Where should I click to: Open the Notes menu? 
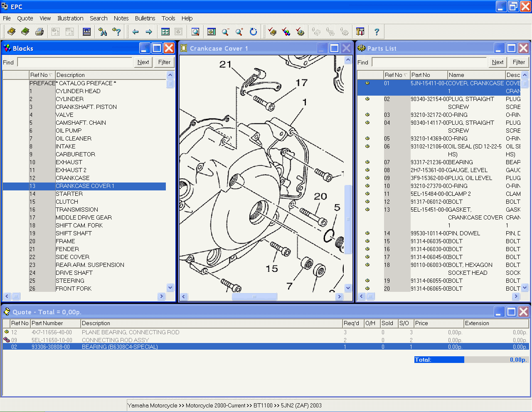pos(121,18)
